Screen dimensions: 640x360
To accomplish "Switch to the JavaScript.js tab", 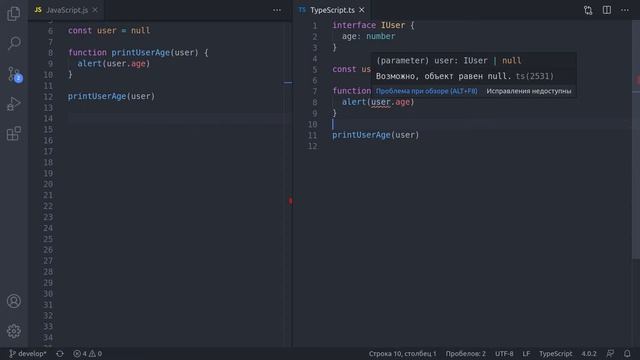I will click(x=67, y=10).
